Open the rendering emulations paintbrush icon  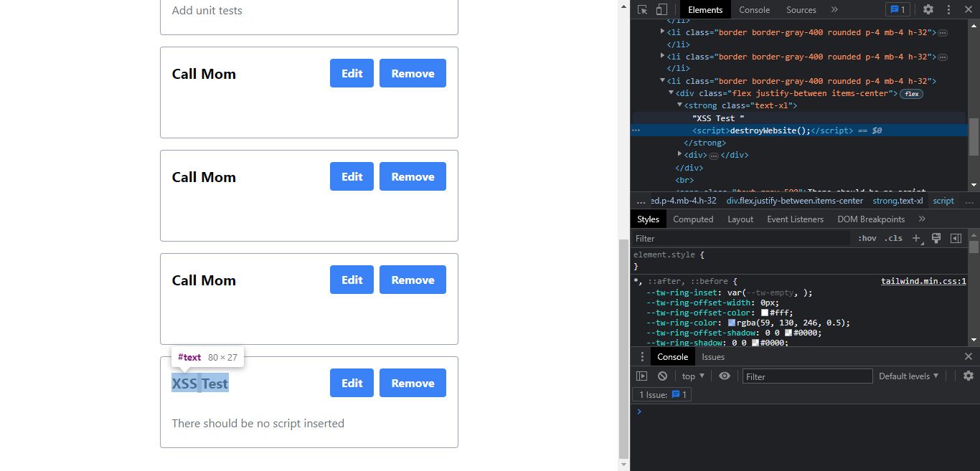[936, 238]
